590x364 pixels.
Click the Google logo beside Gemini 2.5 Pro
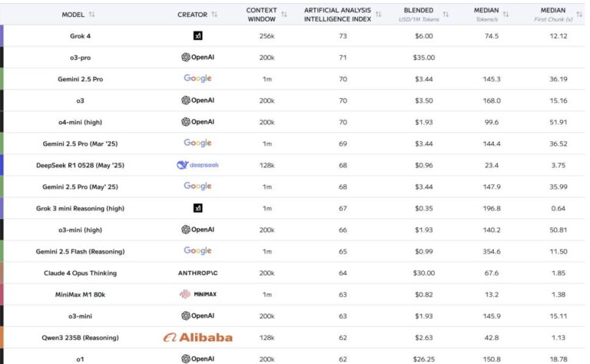point(197,78)
